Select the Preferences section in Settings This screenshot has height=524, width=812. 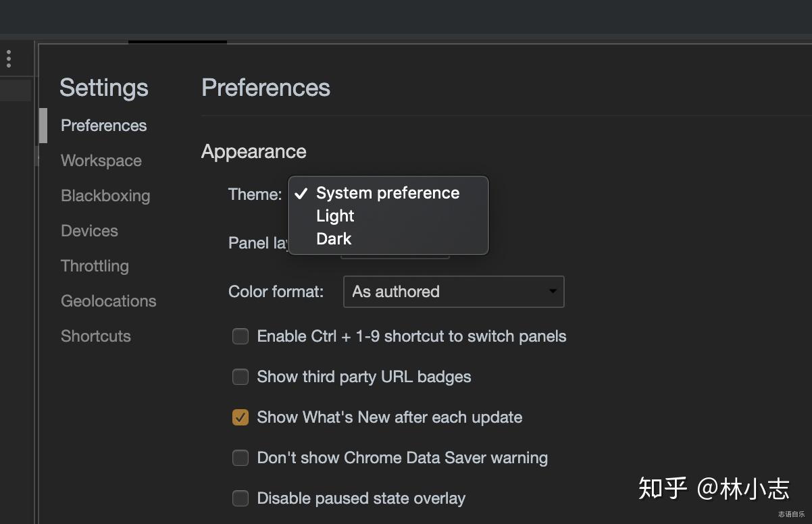(x=103, y=125)
